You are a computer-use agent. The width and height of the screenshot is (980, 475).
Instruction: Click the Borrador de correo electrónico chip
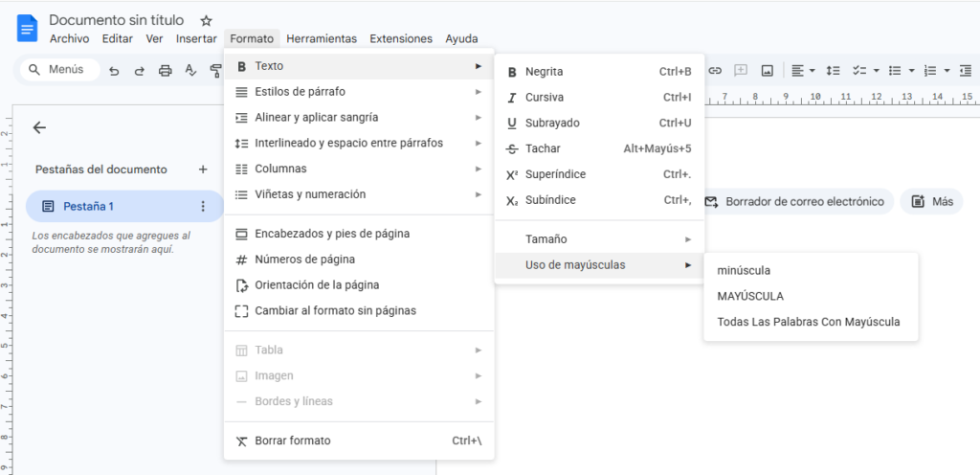click(x=797, y=202)
